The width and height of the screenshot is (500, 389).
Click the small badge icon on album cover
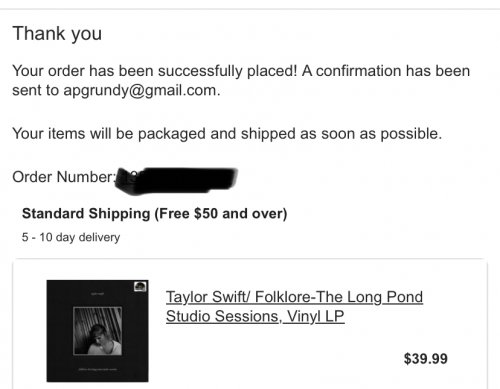pyautogui.click(x=140, y=286)
